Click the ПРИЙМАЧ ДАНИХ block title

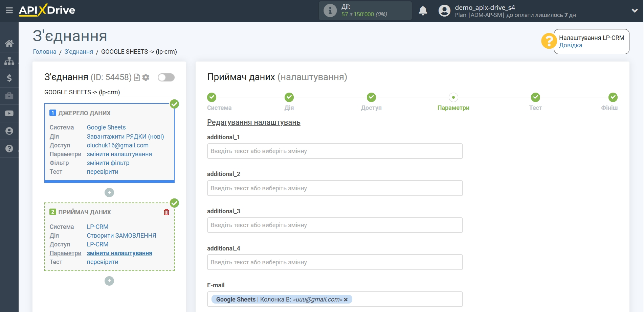[85, 212]
